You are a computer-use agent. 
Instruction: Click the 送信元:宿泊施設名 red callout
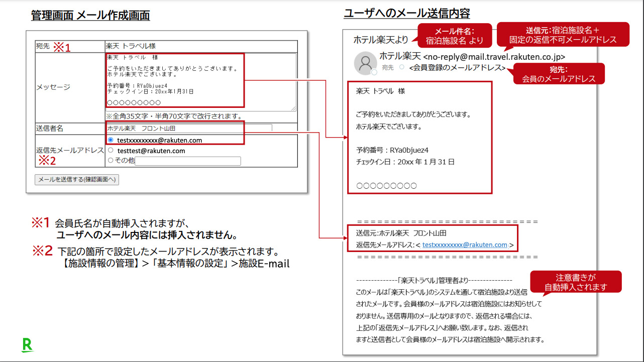563,34
